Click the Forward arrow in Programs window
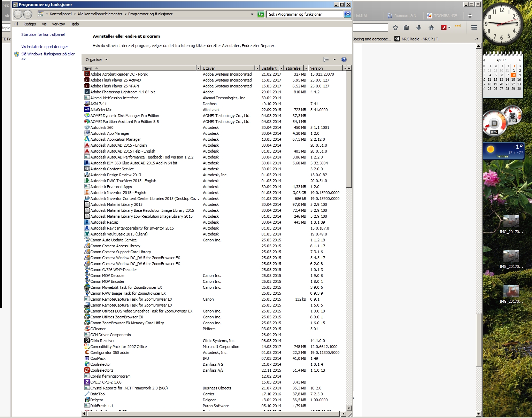 click(x=28, y=14)
